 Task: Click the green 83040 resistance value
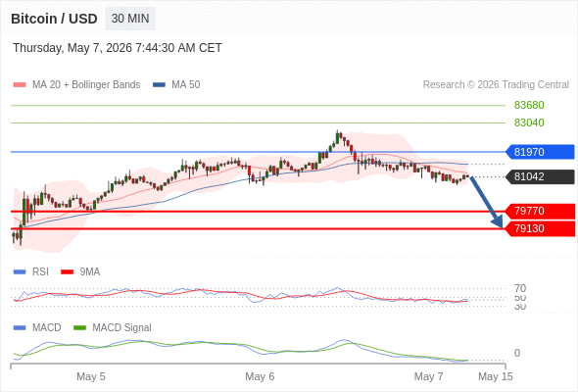point(529,122)
